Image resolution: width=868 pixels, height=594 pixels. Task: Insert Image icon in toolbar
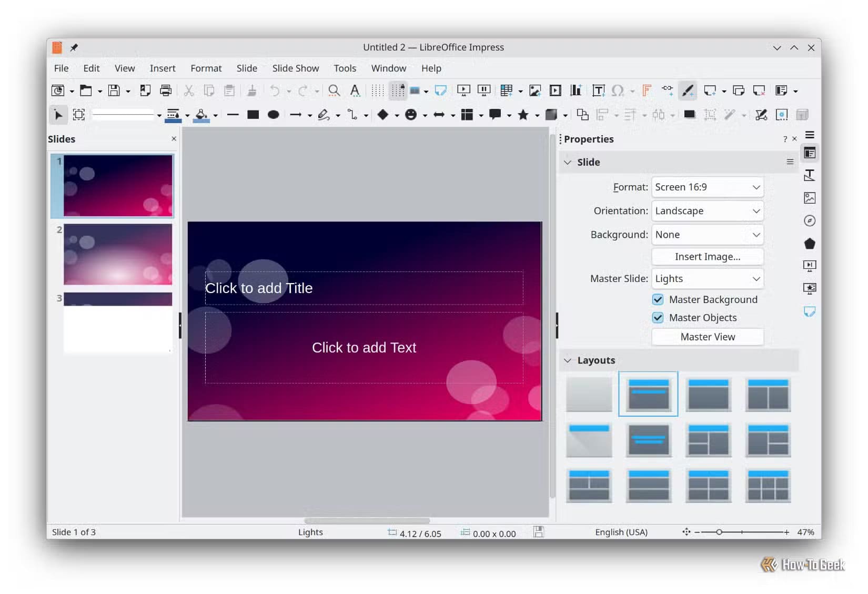pyautogui.click(x=535, y=90)
